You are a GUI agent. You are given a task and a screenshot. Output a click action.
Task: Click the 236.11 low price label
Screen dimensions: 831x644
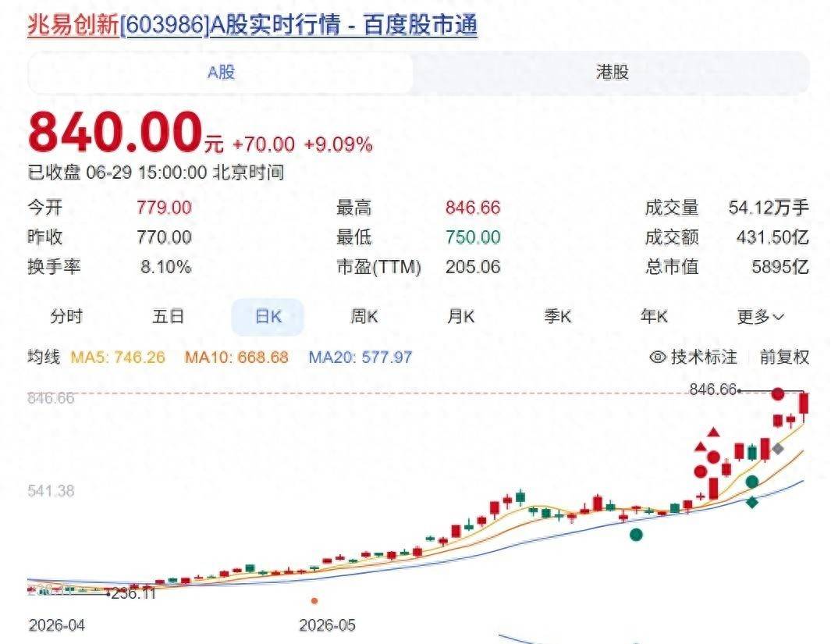133,593
